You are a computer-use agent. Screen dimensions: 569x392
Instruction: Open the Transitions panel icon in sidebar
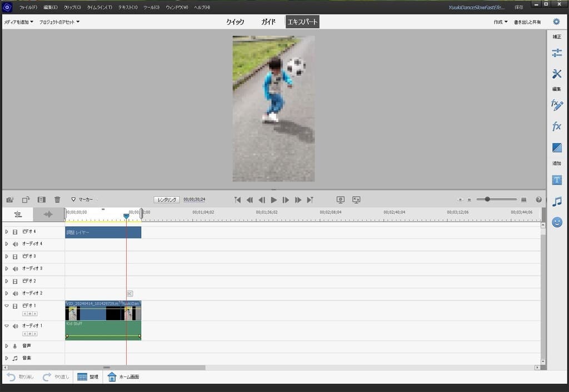pyautogui.click(x=556, y=148)
